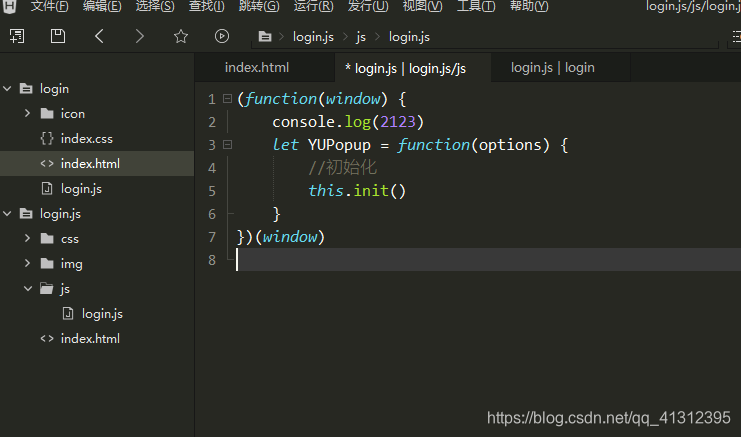Open the 帮助(Y) menu

pos(529,7)
